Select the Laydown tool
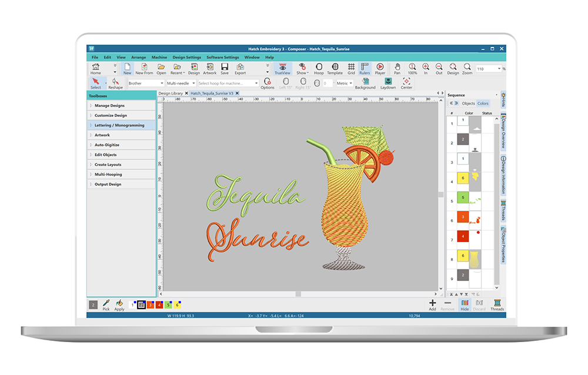Image resolution: width=588 pixels, height=375 pixels. tap(389, 82)
